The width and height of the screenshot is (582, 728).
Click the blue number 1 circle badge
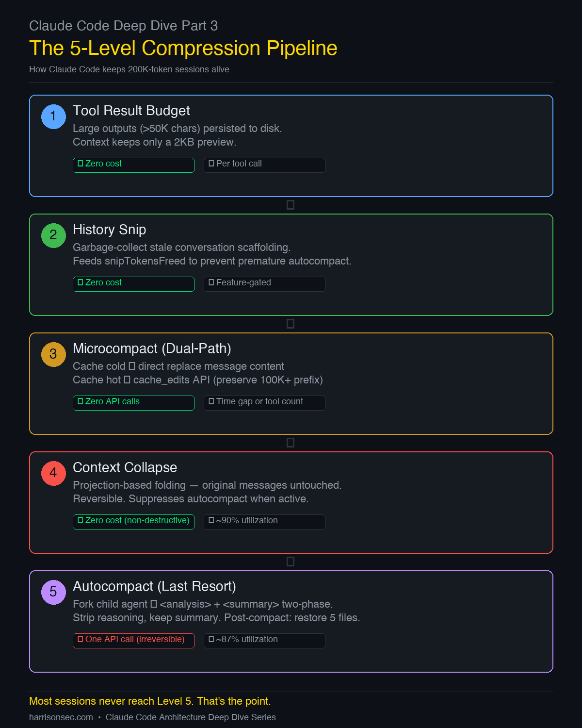[53, 116]
